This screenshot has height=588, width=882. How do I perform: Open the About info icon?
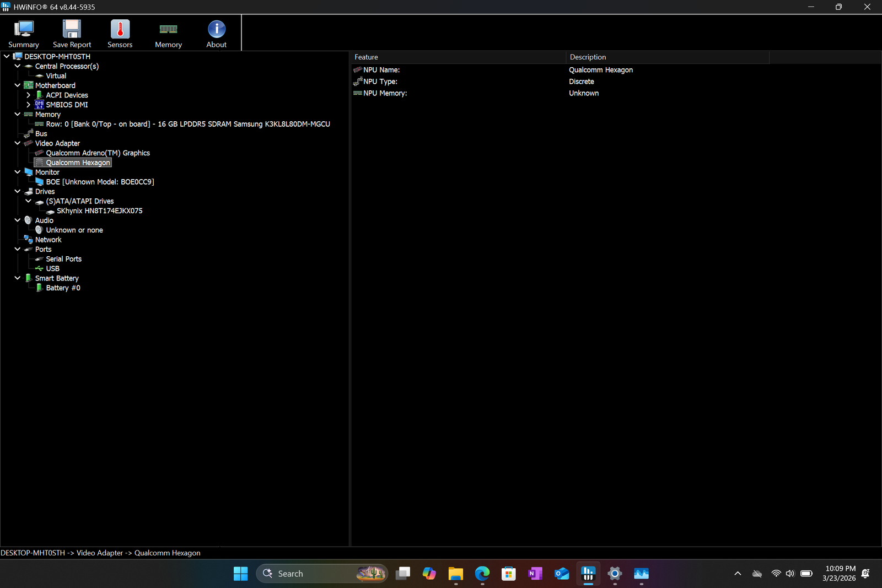pos(216,33)
